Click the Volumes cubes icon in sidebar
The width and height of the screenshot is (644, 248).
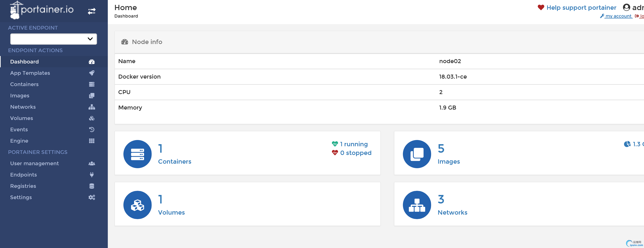click(x=91, y=118)
